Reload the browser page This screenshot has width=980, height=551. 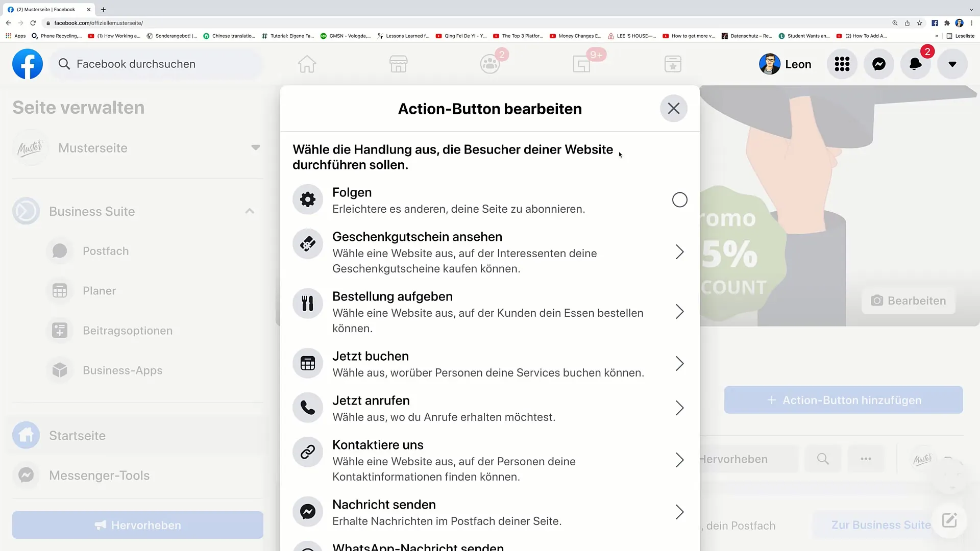click(33, 23)
